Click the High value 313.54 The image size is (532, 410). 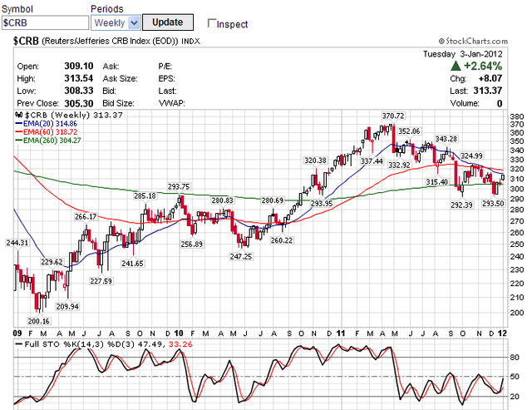79,78
